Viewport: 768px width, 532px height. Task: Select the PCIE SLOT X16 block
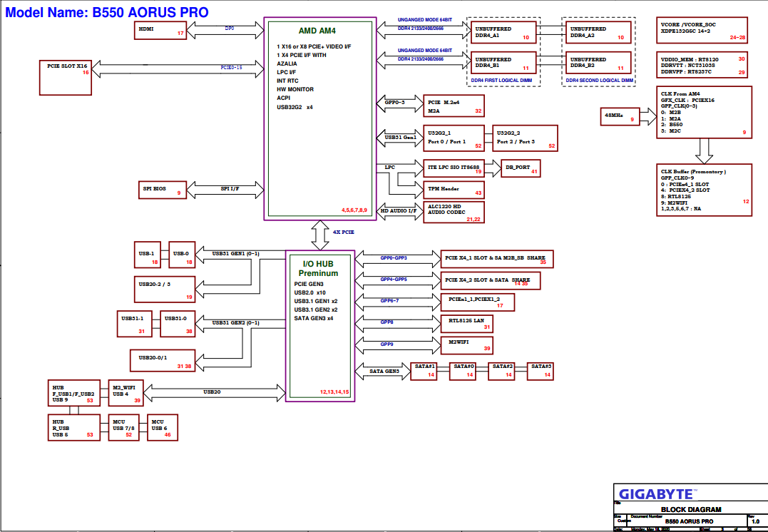[66, 78]
